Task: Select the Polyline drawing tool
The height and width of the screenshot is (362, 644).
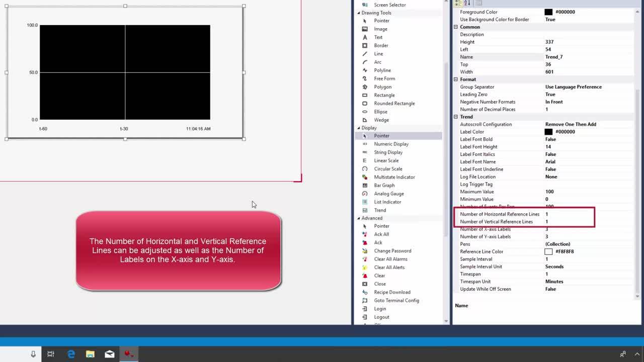Action: click(x=382, y=70)
